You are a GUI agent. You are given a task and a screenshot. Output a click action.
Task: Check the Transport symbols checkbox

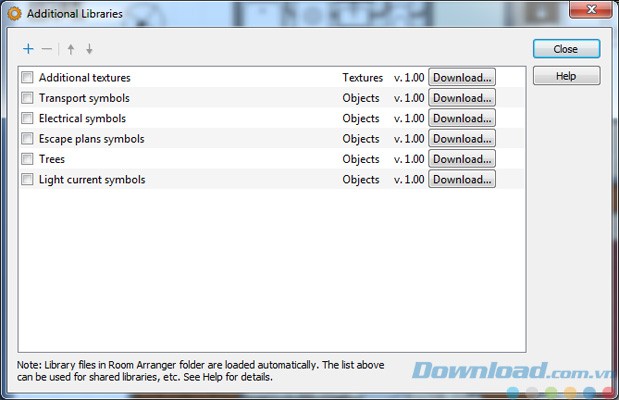(x=27, y=98)
